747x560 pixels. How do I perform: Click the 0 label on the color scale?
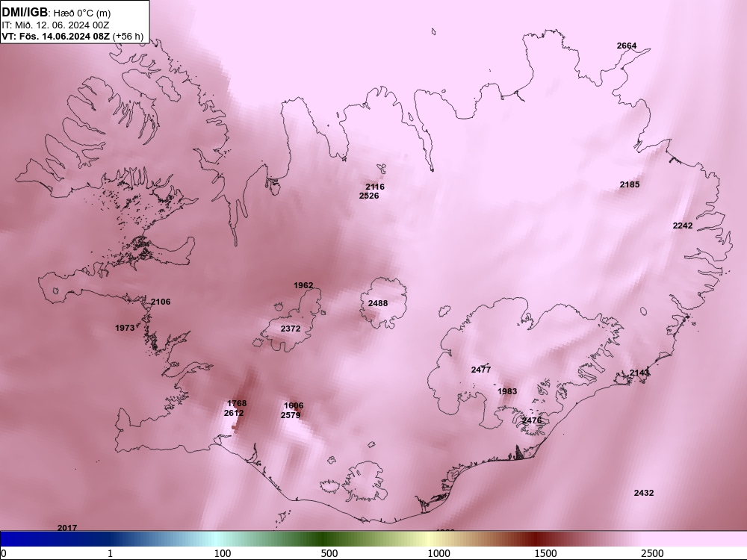tap(4, 553)
